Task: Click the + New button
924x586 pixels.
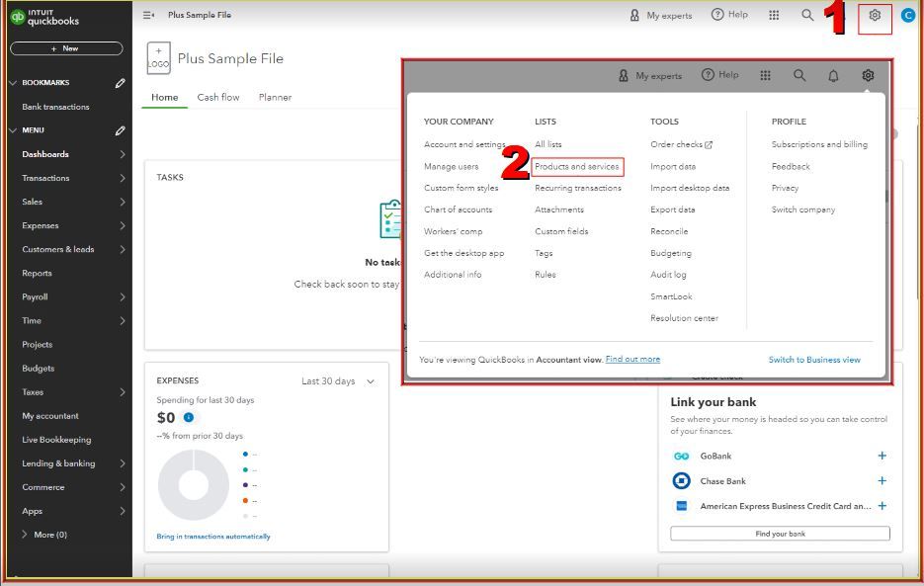Action: [x=66, y=48]
